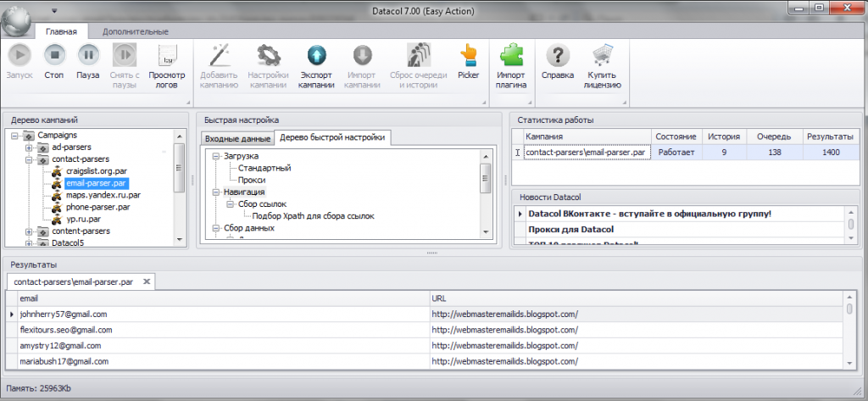Collapse the Campaigns root tree node
This screenshot has height=401, width=868.
(14, 135)
